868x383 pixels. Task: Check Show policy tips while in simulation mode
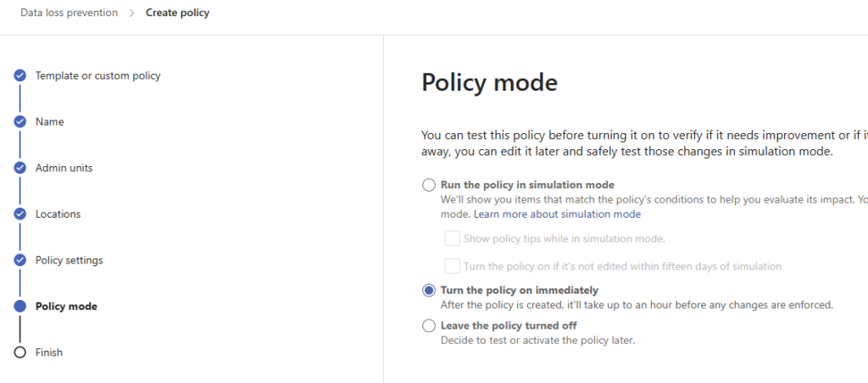pos(453,239)
